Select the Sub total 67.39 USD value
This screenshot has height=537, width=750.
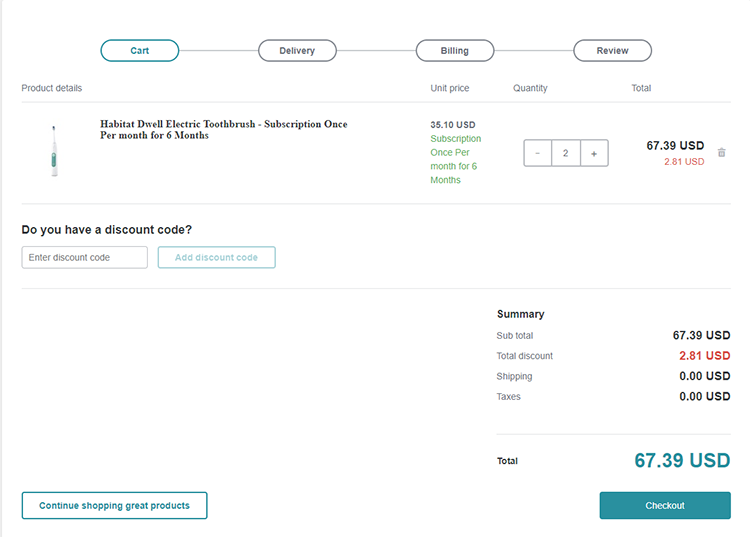pos(701,335)
